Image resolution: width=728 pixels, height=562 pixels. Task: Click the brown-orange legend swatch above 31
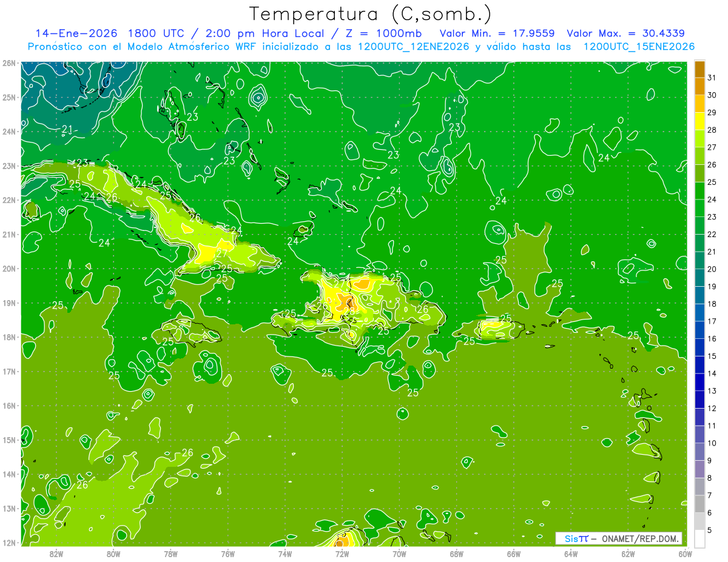tap(699, 70)
